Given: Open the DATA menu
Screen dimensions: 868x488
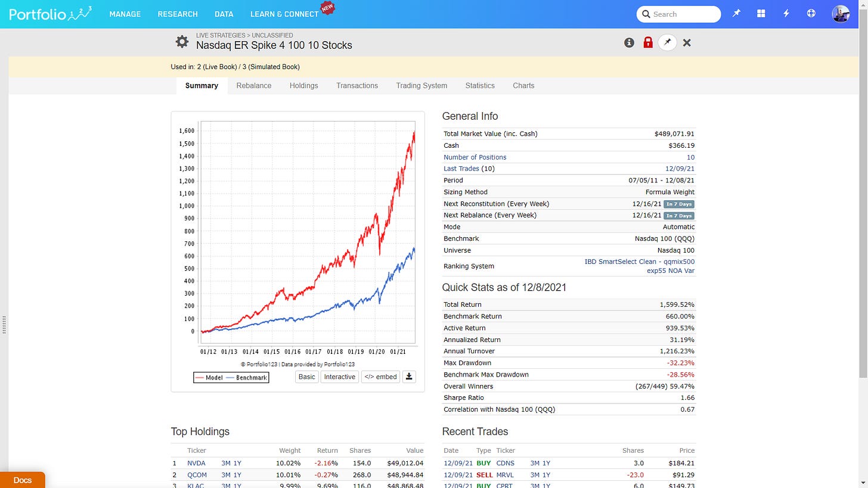Looking at the screenshot, I should (x=224, y=14).
